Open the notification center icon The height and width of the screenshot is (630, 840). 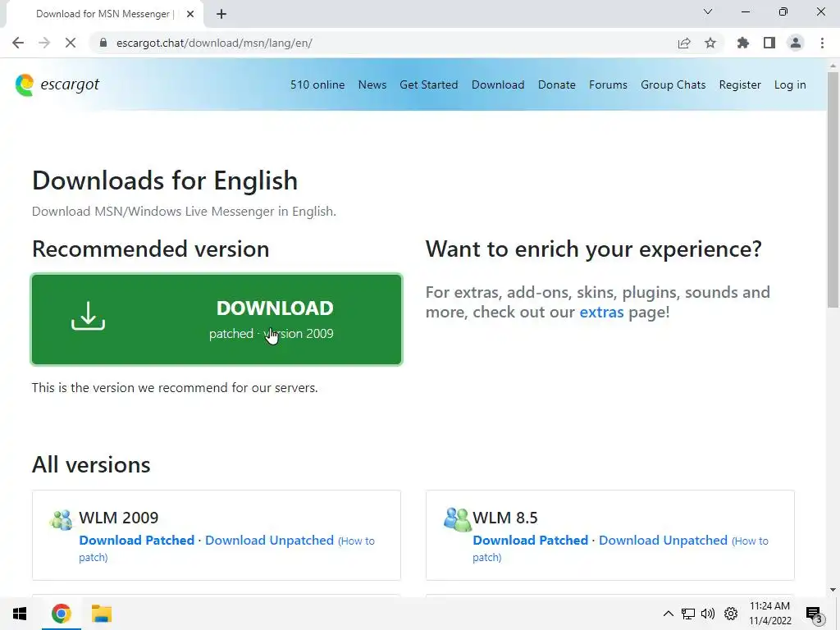[814, 614]
